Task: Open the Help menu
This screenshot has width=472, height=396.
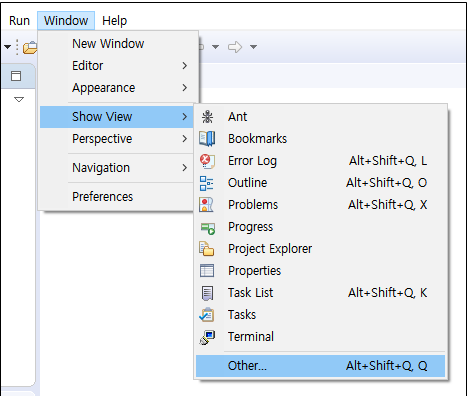Action: 114,21
